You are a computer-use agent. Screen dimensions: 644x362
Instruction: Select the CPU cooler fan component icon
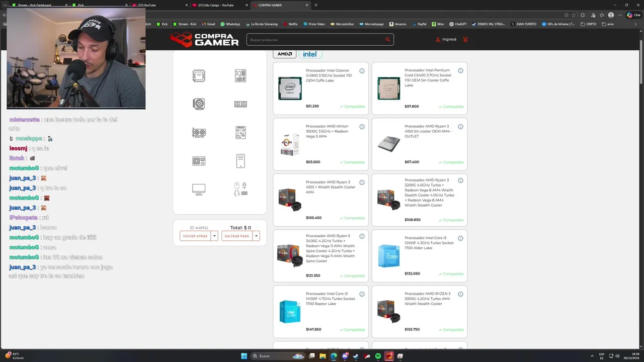[199, 104]
